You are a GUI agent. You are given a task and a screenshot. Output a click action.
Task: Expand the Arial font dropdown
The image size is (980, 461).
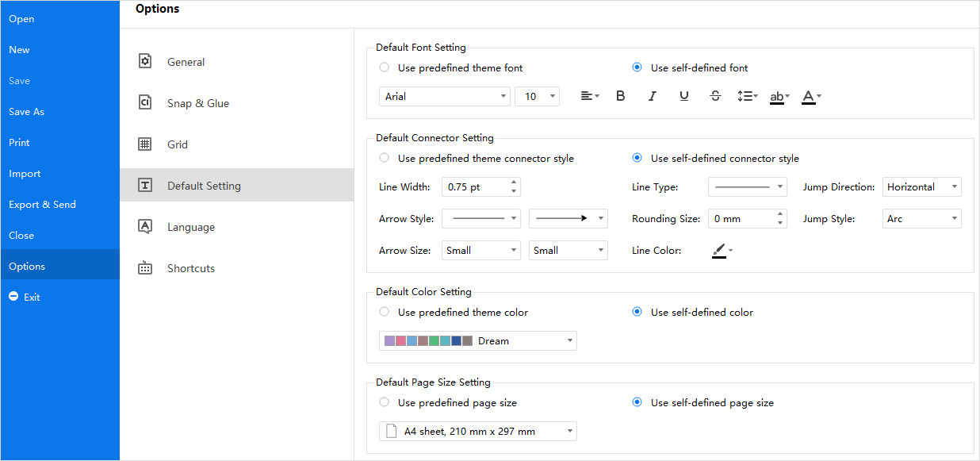[x=445, y=97]
